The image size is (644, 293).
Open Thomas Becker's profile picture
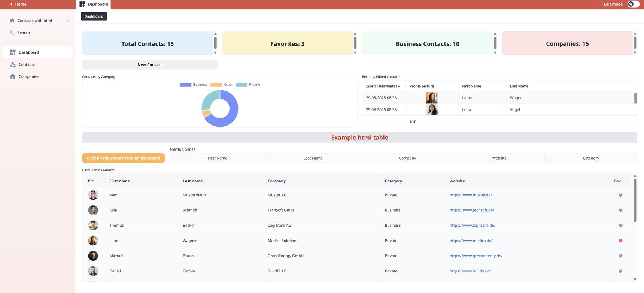93,225
